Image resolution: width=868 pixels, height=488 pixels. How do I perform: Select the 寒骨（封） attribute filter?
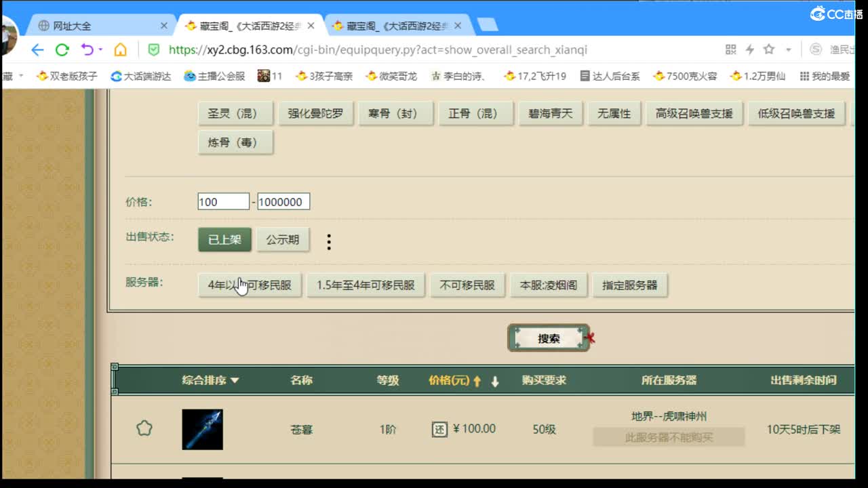click(x=395, y=114)
